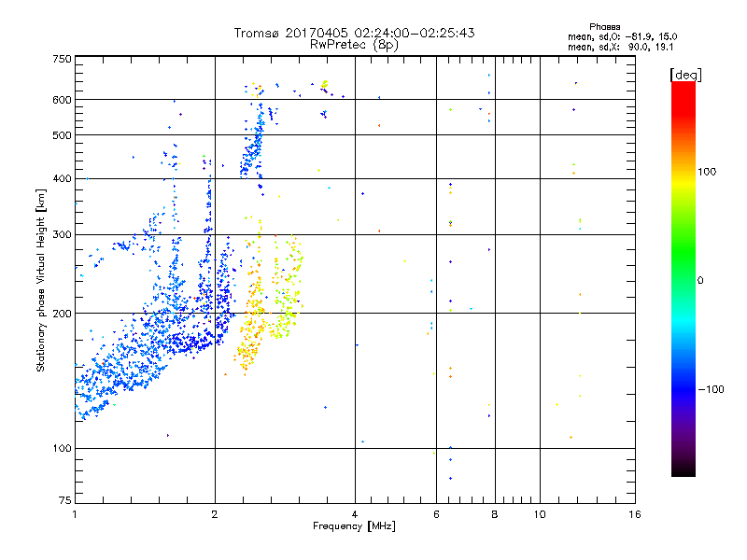This screenshot has height=560, width=747.
Task: Click the x-axis tick label '4'
Action: (x=355, y=514)
